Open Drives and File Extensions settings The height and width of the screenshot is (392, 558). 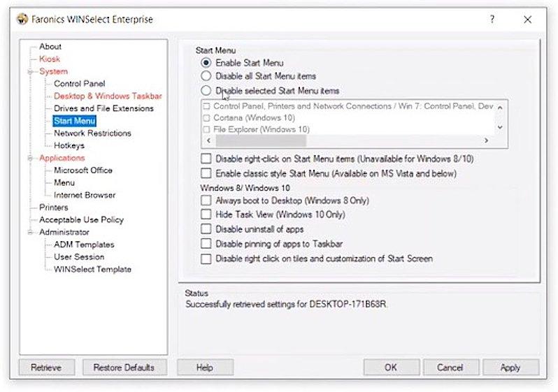point(103,108)
